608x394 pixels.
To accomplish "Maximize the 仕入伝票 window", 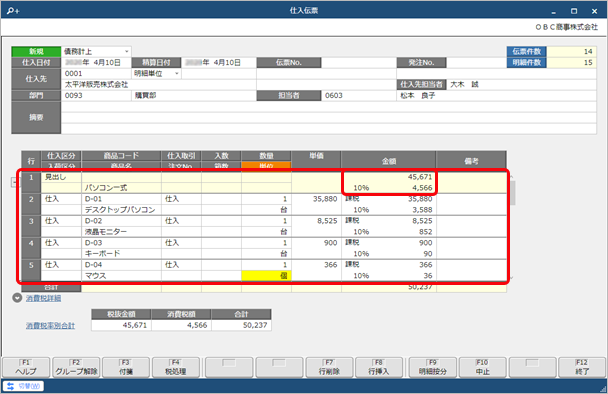I will 574,11.
